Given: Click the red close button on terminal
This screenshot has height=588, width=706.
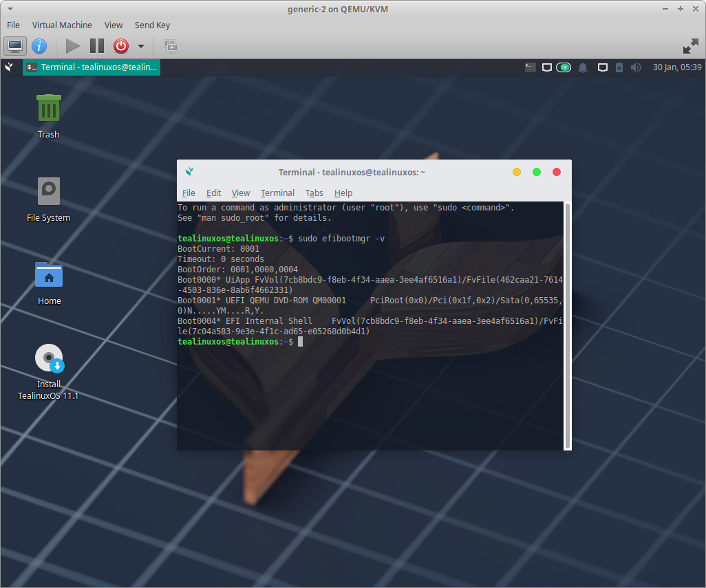Looking at the screenshot, I should [557, 172].
